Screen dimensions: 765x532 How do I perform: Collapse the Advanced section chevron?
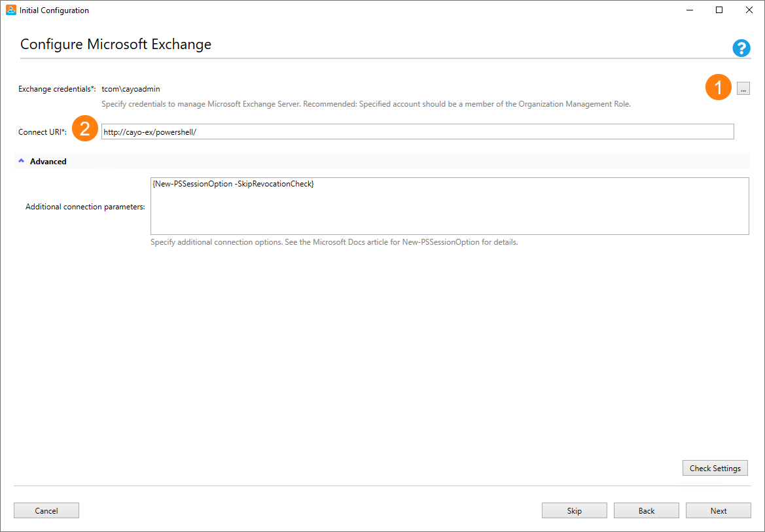(22, 160)
